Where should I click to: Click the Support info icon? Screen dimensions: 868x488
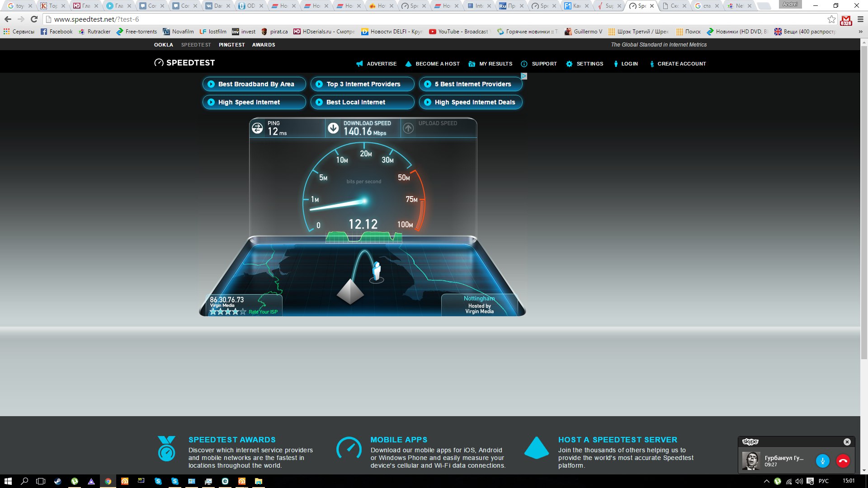tap(524, 64)
